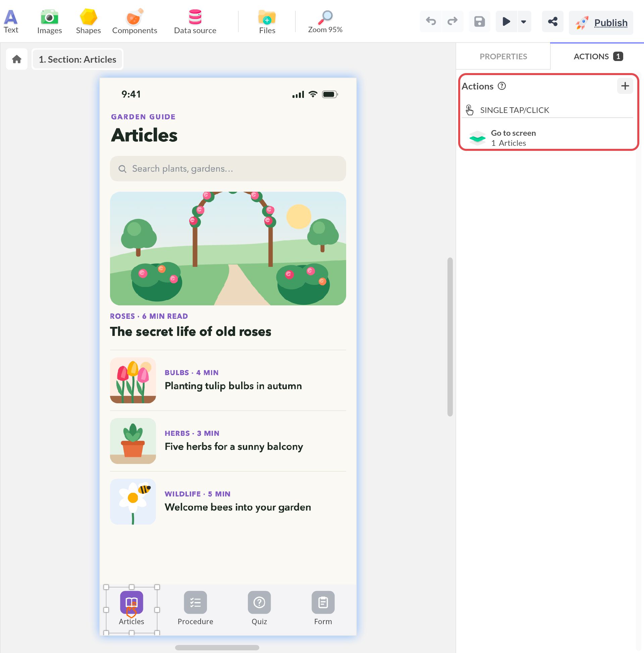Open the Components library
Viewport: 644px width, 653px height.
[135, 21]
